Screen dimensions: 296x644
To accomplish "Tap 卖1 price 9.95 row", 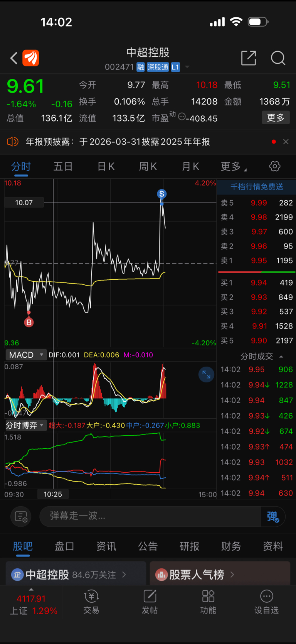I will tap(257, 260).
